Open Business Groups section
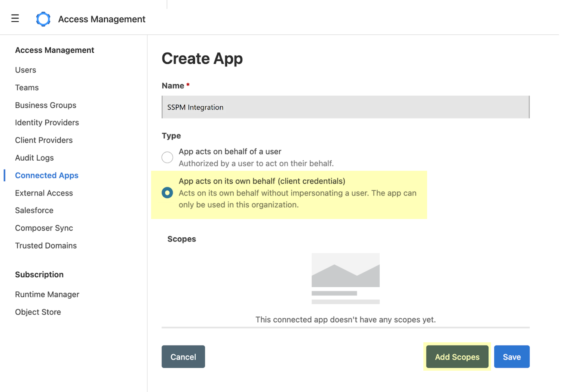The width and height of the screenshot is (561, 392). [x=46, y=105]
